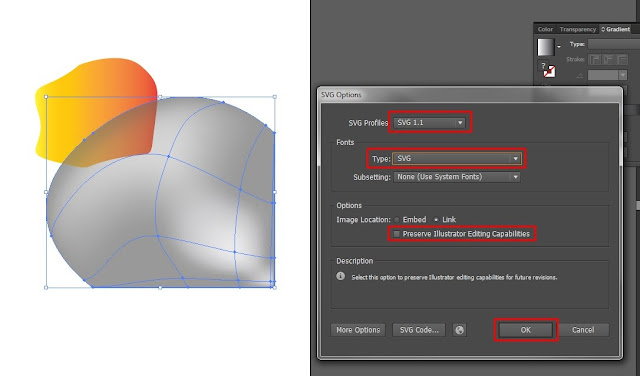This screenshot has height=376, width=640.
Task: Enable Preserve Illustrator Editing Capabilities
Action: (x=396, y=234)
